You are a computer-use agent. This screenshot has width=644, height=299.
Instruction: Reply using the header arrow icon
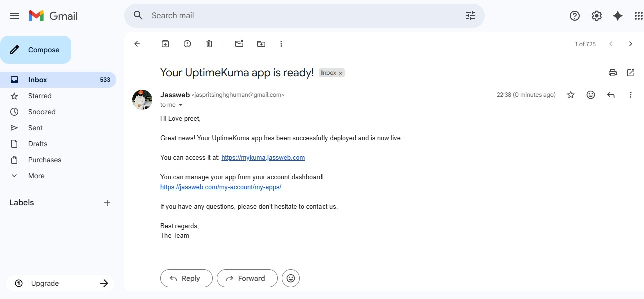(x=611, y=95)
